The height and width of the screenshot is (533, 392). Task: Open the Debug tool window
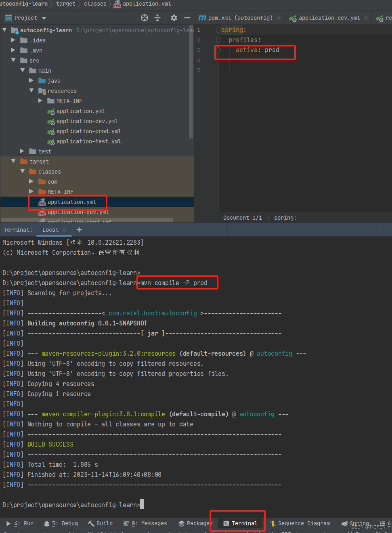click(x=61, y=523)
